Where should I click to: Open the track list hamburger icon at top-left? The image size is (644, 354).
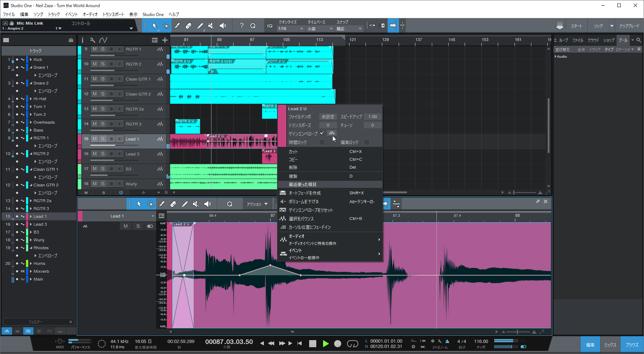click(6, 40)
